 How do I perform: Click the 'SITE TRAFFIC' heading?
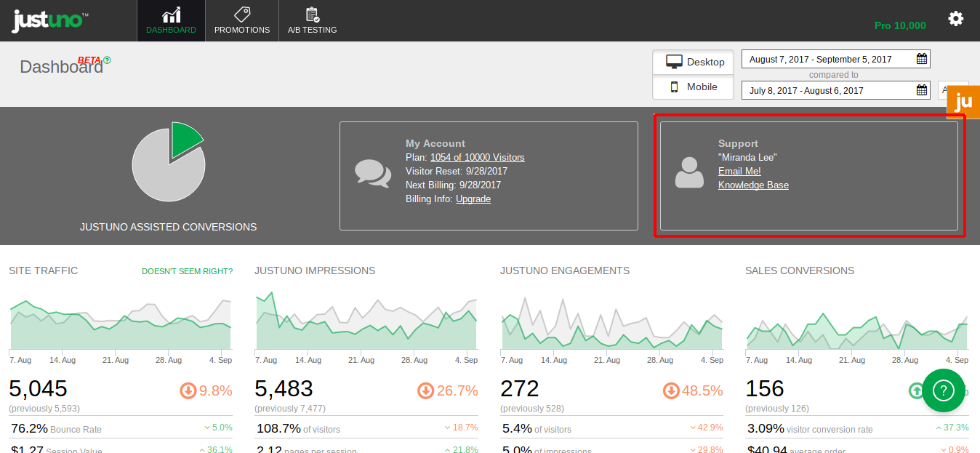click(x=44, y=270)
